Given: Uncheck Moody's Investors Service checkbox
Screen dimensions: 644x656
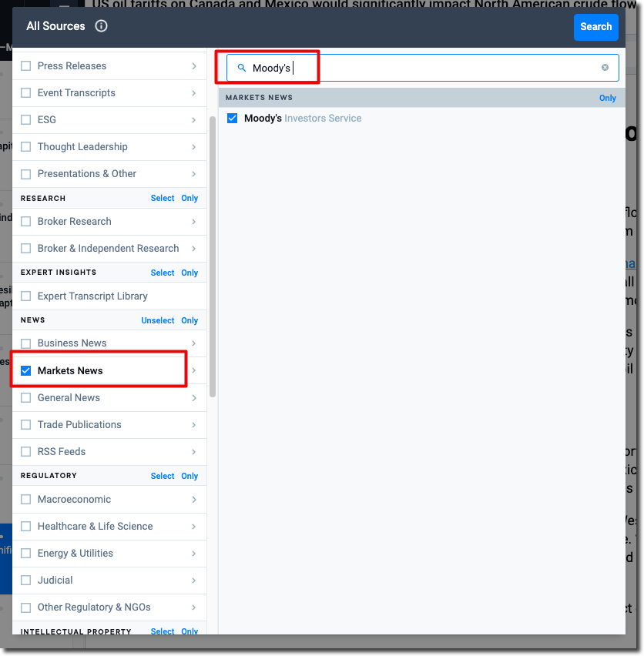Looking at the screenshot, I should 232,119.
